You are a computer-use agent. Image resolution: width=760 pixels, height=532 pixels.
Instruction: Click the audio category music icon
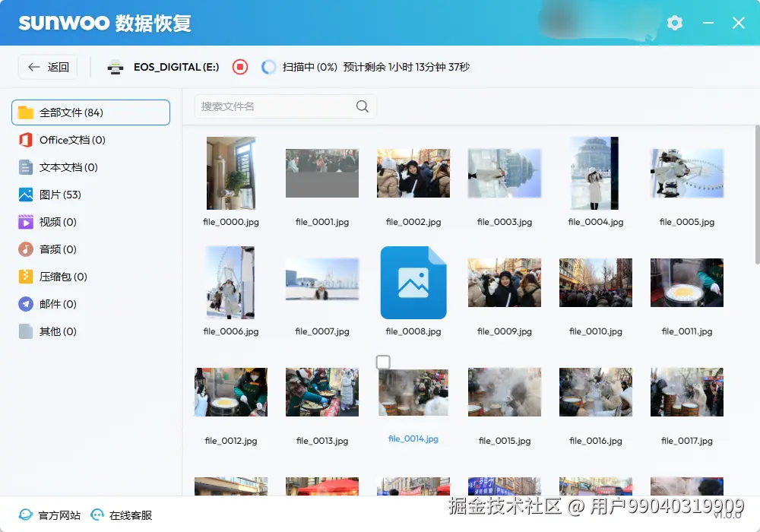click(x=26, y=249)
